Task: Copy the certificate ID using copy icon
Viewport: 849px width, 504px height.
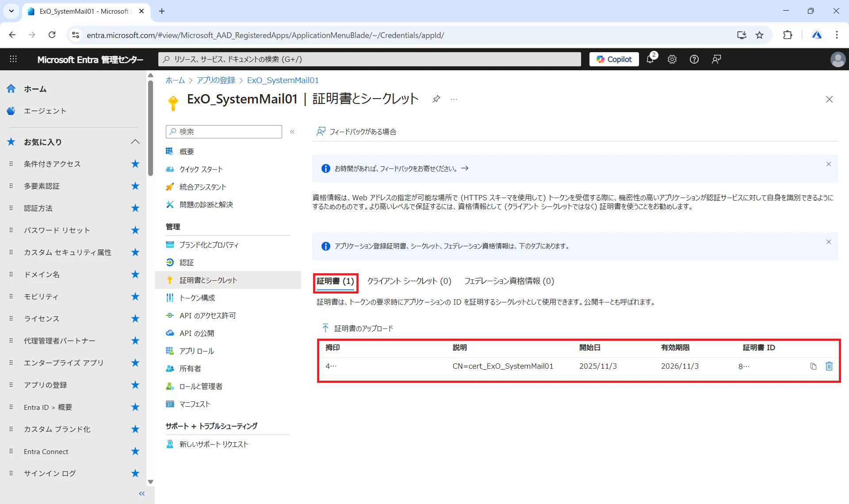Action: [813, 366]
